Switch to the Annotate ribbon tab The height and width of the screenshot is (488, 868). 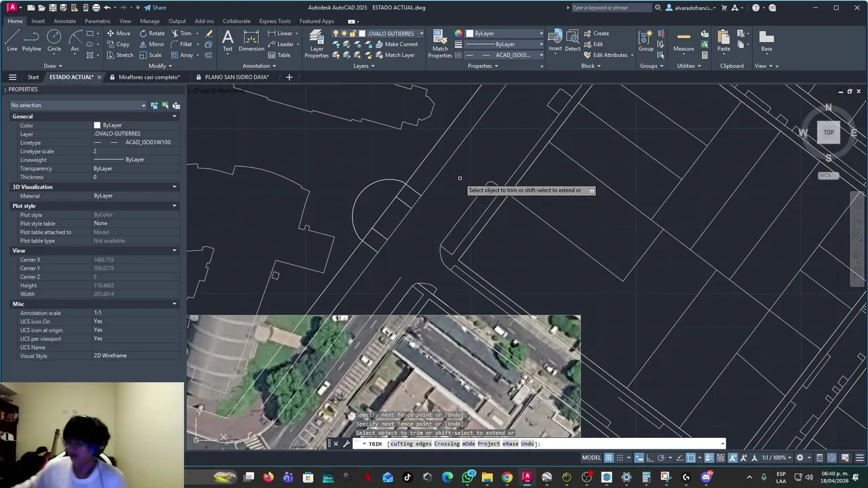point(64,21)
